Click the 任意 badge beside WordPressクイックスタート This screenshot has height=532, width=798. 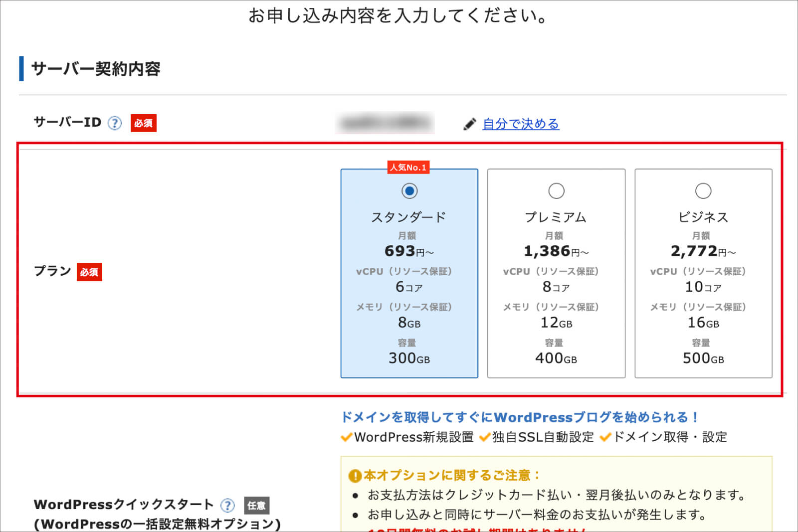point(256,506)
